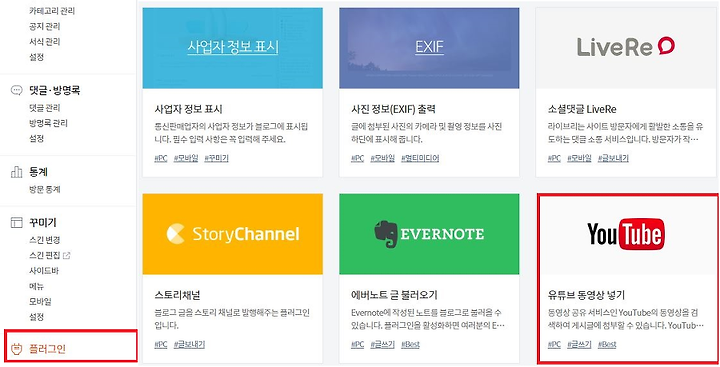Image resolution: width=720 pixels, height=367 pixels.
Task: Open the 에버노트 글 불러오기 plugin title
Action: click(394, 295)
